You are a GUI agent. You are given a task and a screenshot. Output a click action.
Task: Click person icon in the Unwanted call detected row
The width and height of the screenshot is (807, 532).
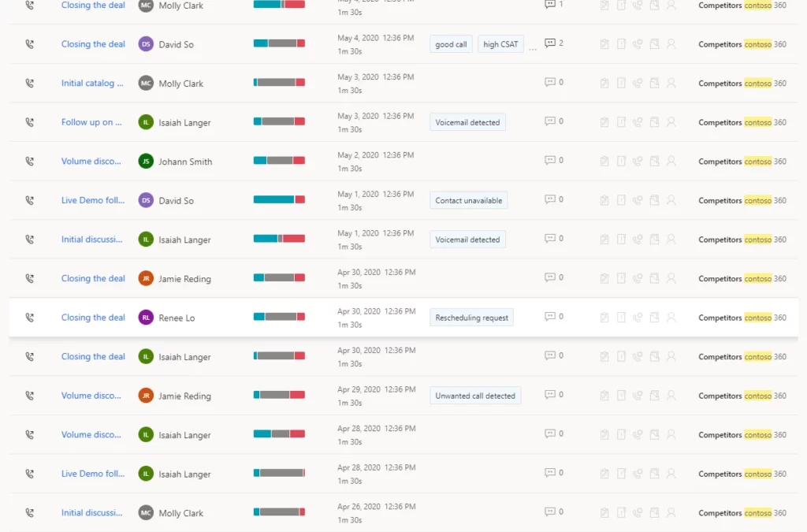click(671, 396)
